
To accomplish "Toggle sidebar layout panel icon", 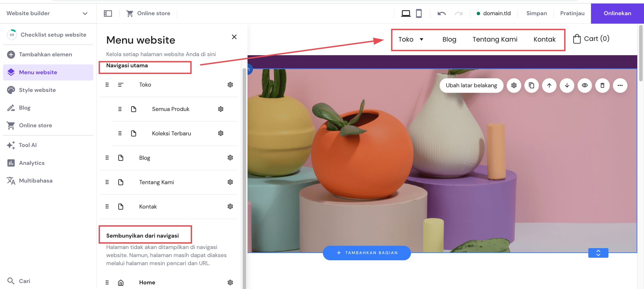I will pyautogui.click(x=108, y=13).
